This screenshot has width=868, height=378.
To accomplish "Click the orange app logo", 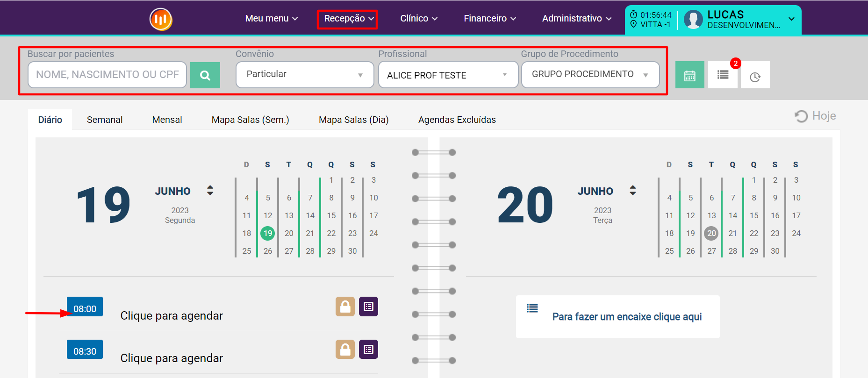I will click(x=161, y=19).
